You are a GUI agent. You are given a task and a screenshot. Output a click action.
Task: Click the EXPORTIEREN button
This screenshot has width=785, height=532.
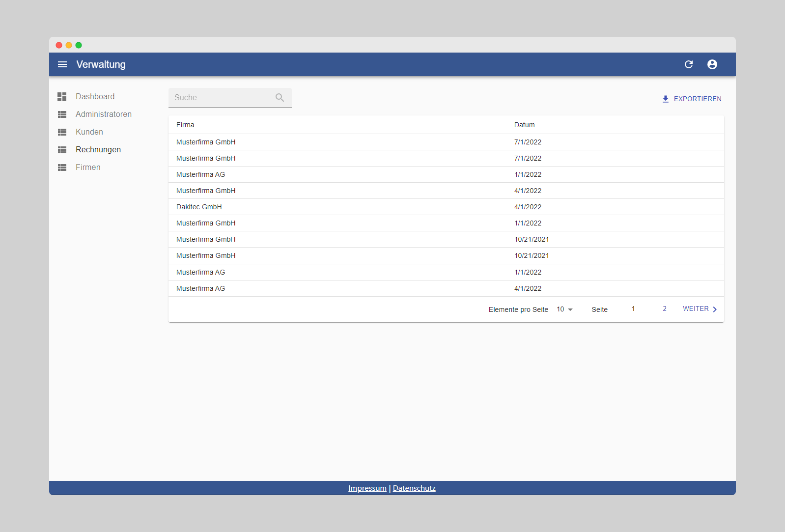pyautogui.click(x=692, y=99)
